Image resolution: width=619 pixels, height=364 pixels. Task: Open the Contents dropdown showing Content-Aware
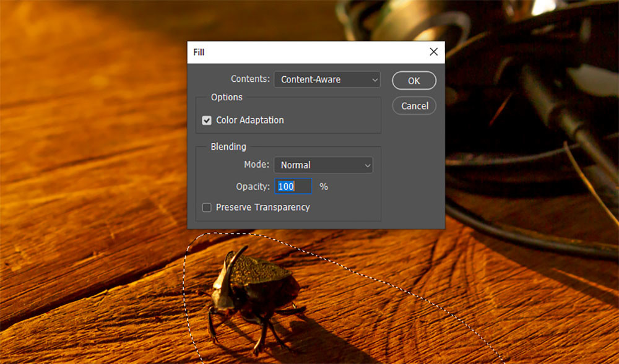327,79
